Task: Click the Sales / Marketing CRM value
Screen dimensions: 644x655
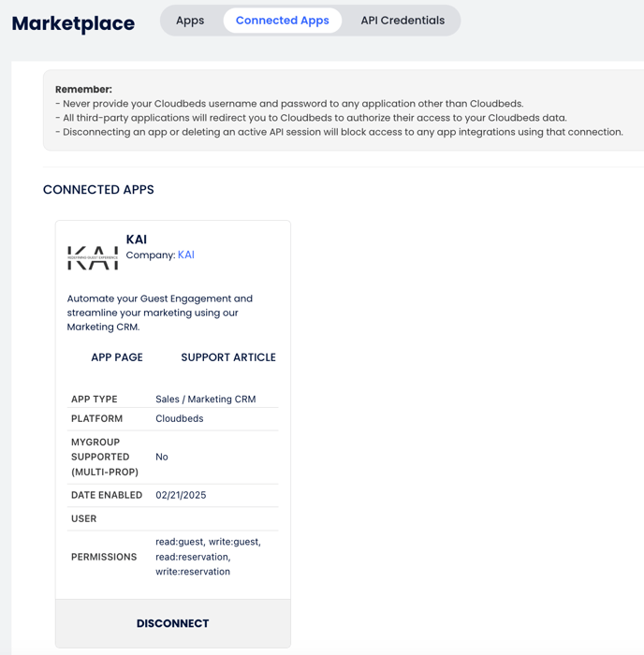Action: (205, 400)
